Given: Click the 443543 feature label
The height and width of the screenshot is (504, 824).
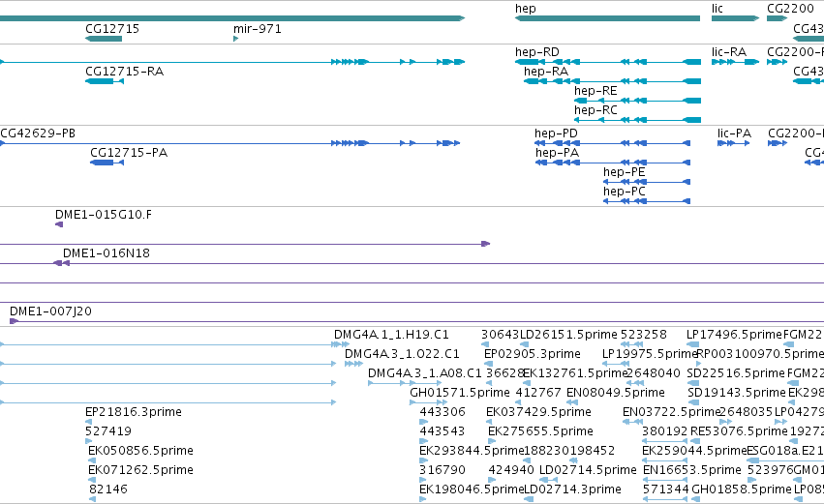Looking at the screenshot, I should click(x=443, y=431).
